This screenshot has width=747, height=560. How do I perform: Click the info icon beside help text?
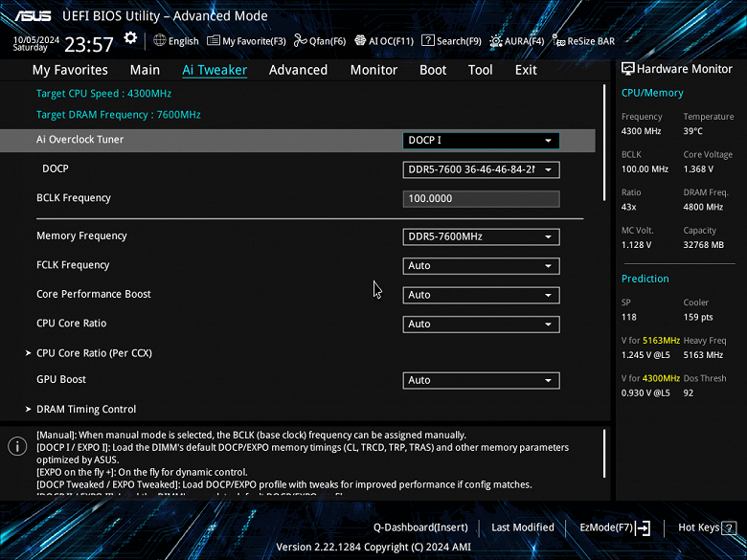point(17,446)
